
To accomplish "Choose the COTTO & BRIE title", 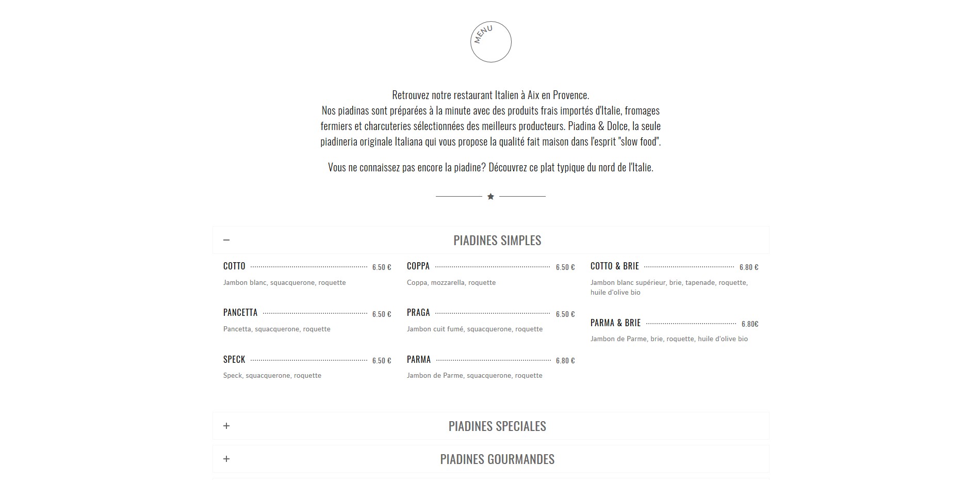I will click(615, 266).
